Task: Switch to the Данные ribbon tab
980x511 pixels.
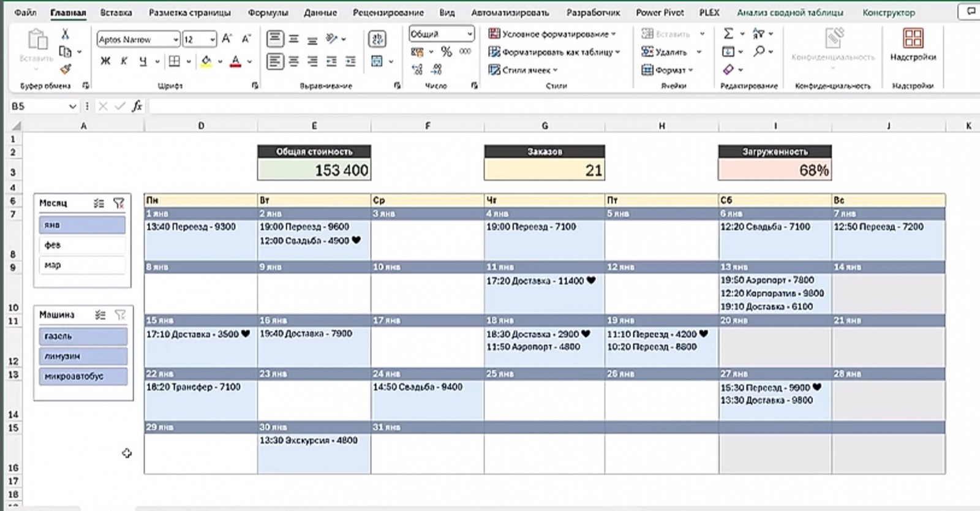Action: point(320,12)
